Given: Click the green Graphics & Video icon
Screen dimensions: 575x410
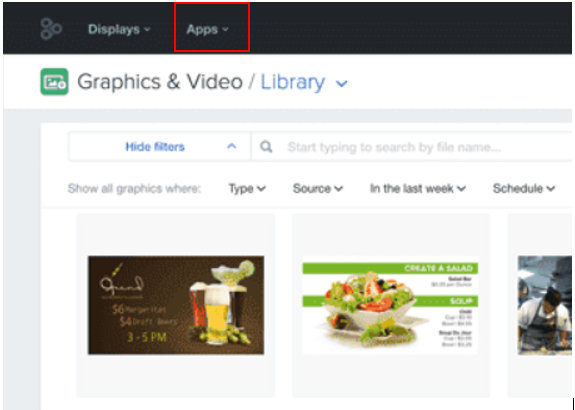Looking at the screenshot, I should click(54, 81).
